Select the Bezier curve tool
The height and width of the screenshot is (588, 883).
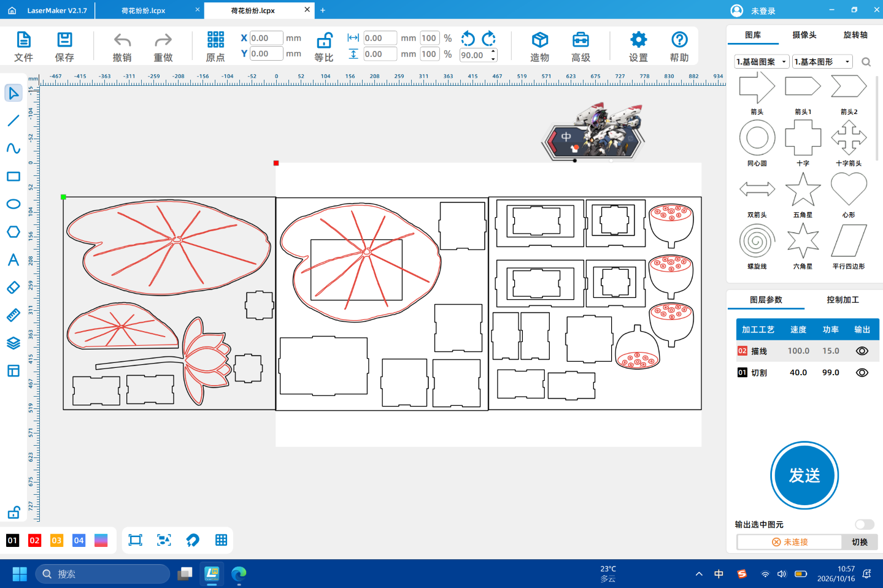coord(13,148)
